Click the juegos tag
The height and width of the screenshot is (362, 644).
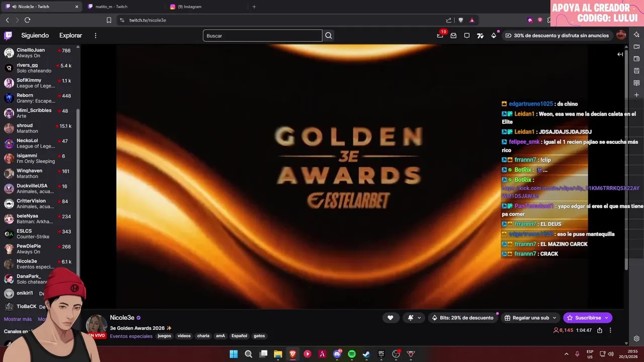coord(165,336)
